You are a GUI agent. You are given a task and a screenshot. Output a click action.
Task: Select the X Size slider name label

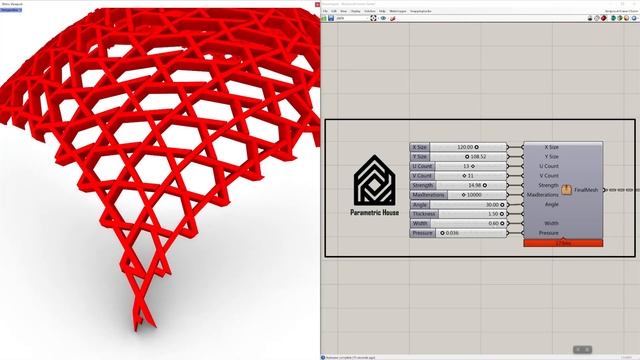point(420,147)
